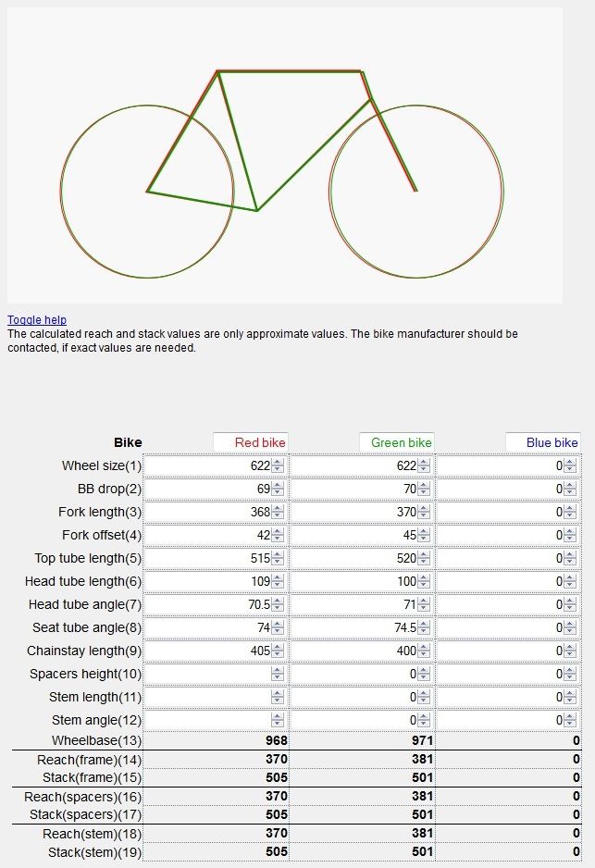Click the bike geometry drawing canvas
The height and width of the screenshot is (868, 595).
click(284, 155)
